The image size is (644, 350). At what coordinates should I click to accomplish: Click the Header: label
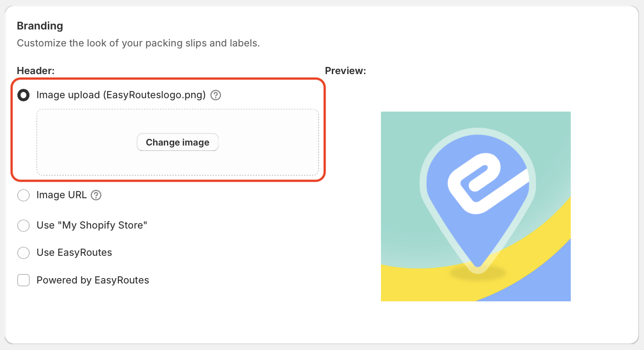click(35, 71)
